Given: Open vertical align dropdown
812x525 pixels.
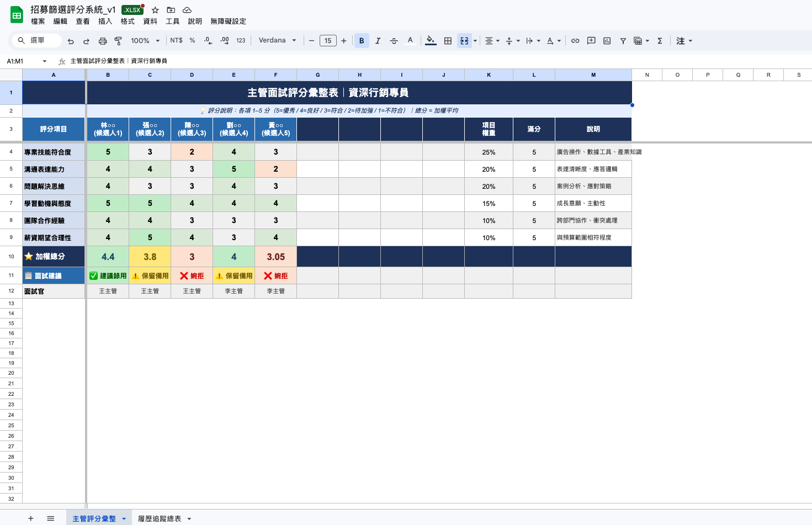Looking at the screenshot, I should tap(513, 41).
